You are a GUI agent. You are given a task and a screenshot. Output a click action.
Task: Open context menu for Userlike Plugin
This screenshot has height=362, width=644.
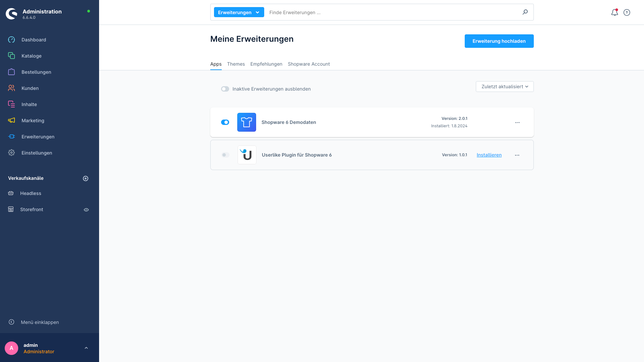[517, 155]
